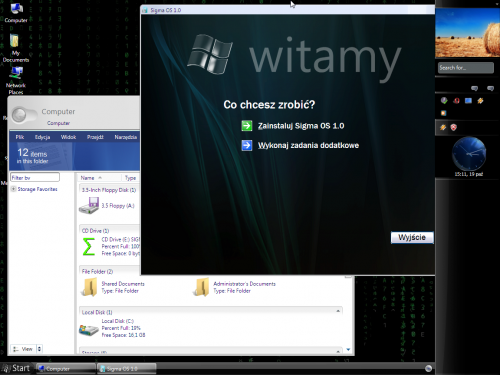The height and width of the screenshot is (375, 500).
Task: Select the 3.5 Floppy (A:) drive icon
Action: [x=89, y=205]
